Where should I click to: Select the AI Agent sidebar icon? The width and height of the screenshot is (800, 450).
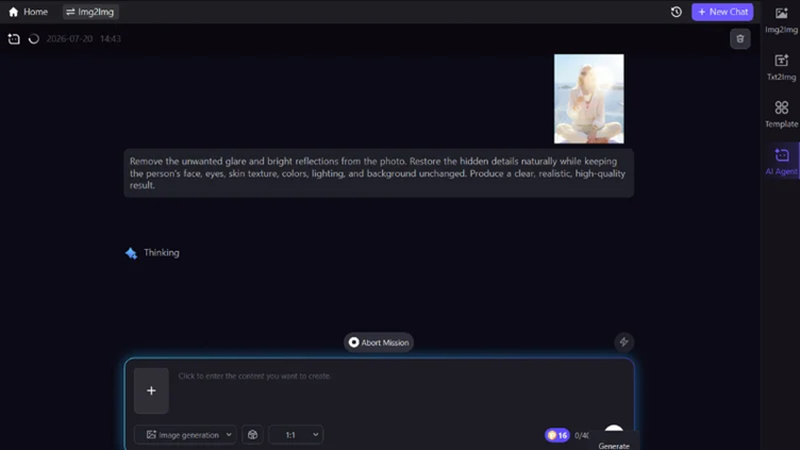781,161
